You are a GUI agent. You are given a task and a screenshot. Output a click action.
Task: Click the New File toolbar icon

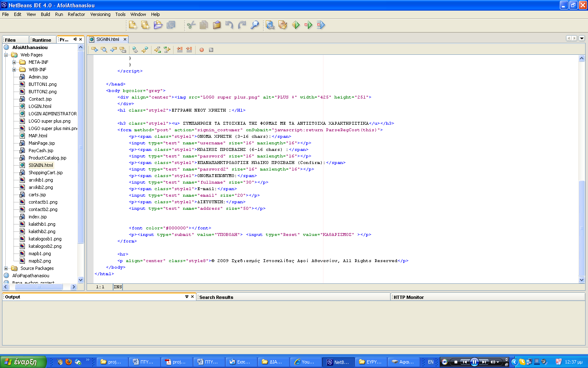click(133, 25)
